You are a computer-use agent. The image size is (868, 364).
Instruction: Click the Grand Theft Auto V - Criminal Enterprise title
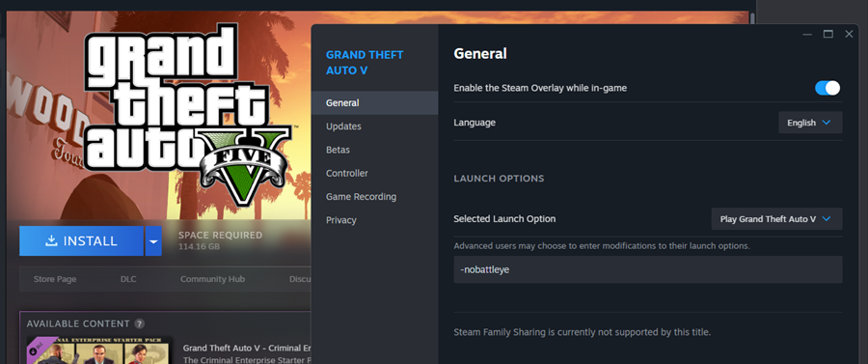point(246,349)
